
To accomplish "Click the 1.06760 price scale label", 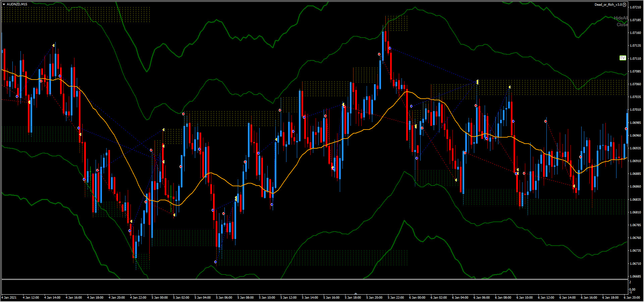I will (x=635, y=238).
